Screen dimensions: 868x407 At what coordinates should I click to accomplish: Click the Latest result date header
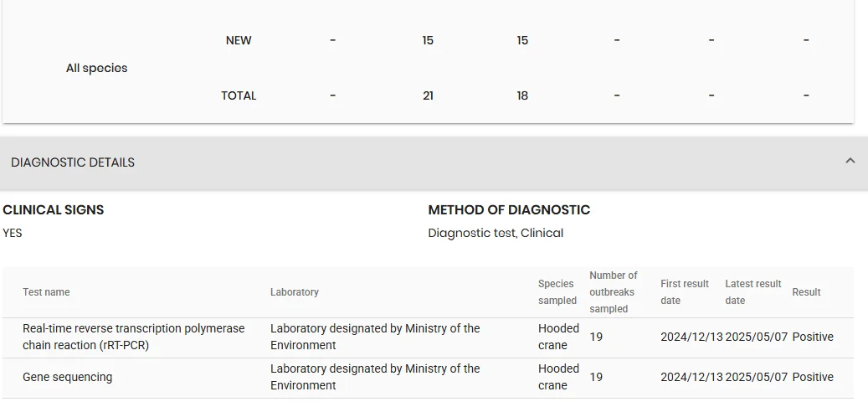[x=752, y=291]
